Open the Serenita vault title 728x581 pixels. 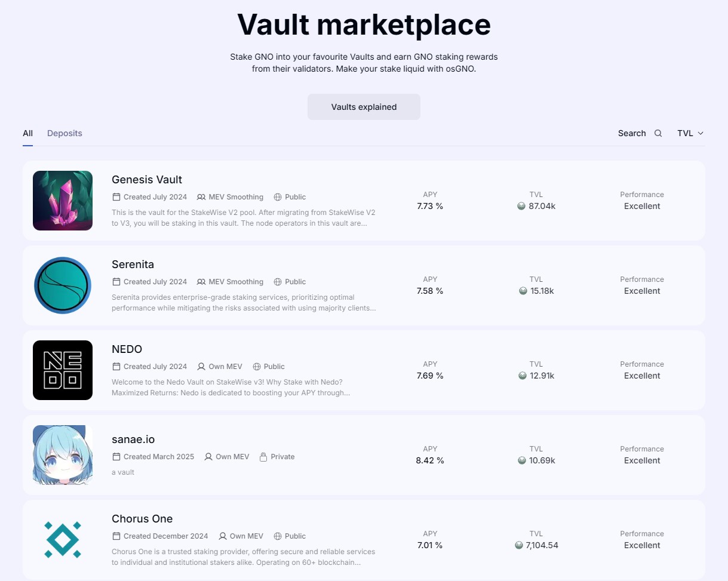[133, 265]
